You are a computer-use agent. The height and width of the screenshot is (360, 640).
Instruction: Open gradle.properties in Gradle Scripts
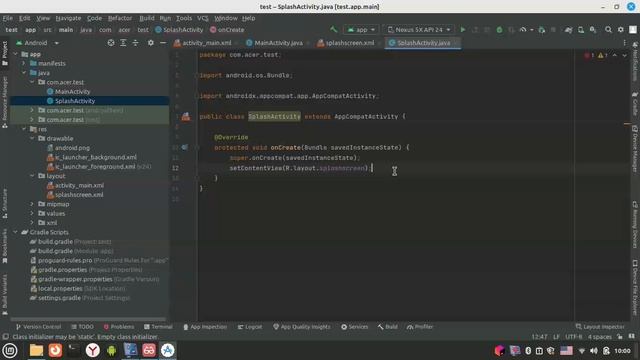coord(62,270)
